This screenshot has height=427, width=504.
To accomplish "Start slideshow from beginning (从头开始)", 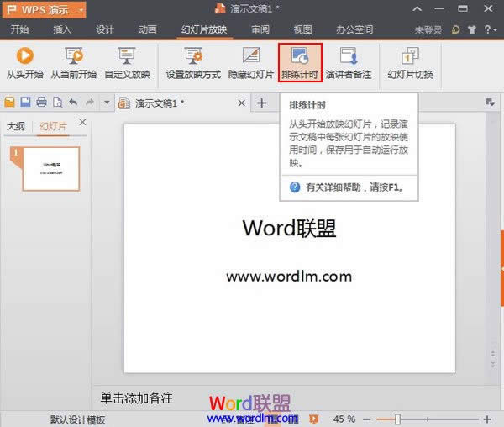I will [24, 63].
